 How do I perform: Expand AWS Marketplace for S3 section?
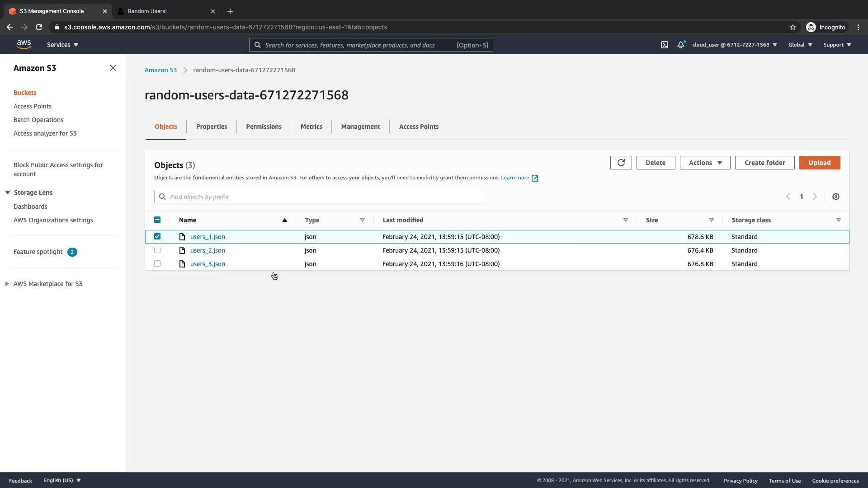[7, 284]
